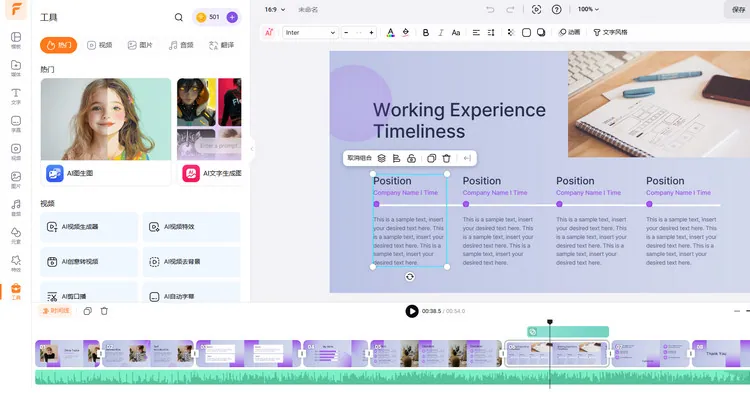Switch to the 视频 tools tab
This screenshot has width=750, height=394.
[99, 45]
